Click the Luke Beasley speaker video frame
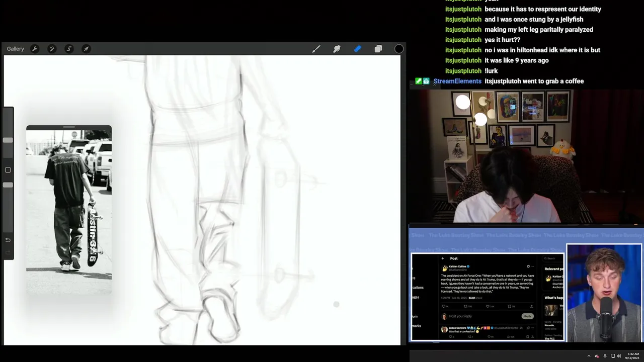The width and height of the screenshot is (644, 362). pyautogui.click(x=604, y=293)
